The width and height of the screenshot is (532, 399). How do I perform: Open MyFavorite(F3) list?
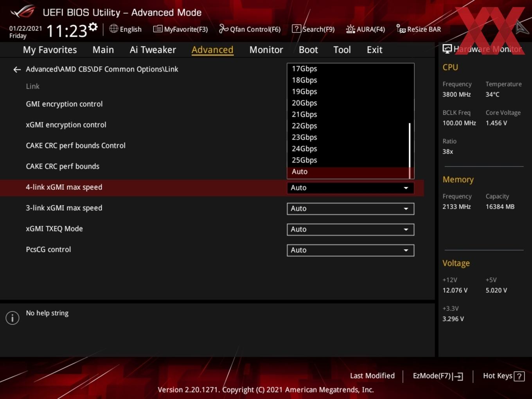tap(180, 29)
